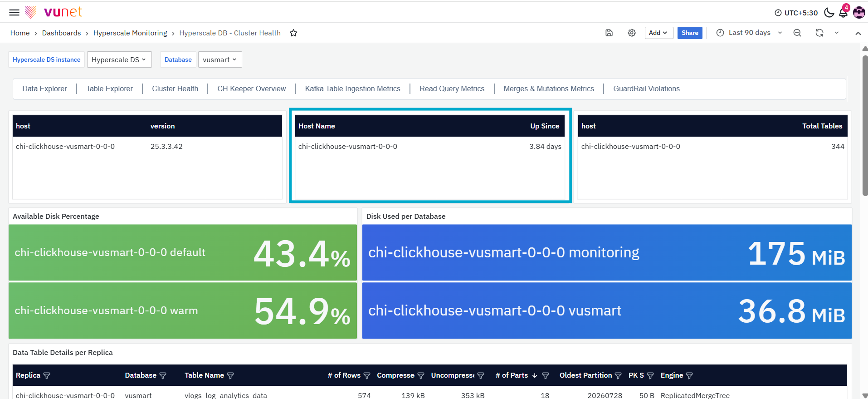Click the scrollbar down arrow
This screenshot has height=399, width=868.
click(865, 395)
